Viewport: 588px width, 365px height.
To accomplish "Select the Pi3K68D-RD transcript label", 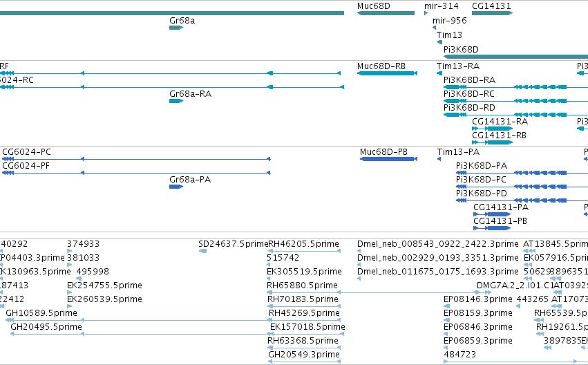I will pyautogui.click(x=469, y=108).
